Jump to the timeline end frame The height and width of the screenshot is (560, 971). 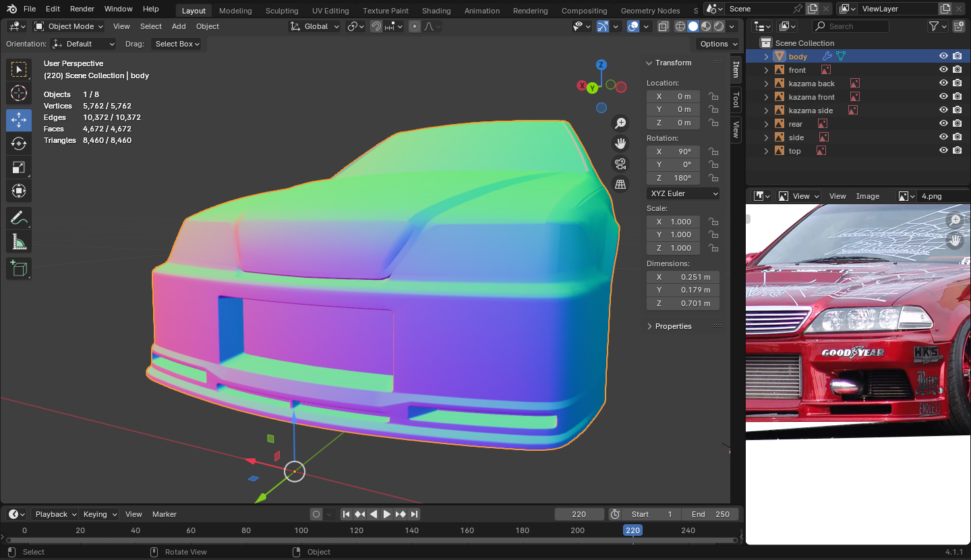tap(414, 514)
